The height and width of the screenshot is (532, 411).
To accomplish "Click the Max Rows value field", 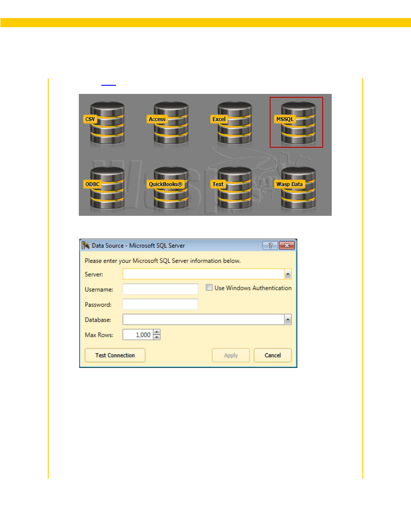I will 138,335.
